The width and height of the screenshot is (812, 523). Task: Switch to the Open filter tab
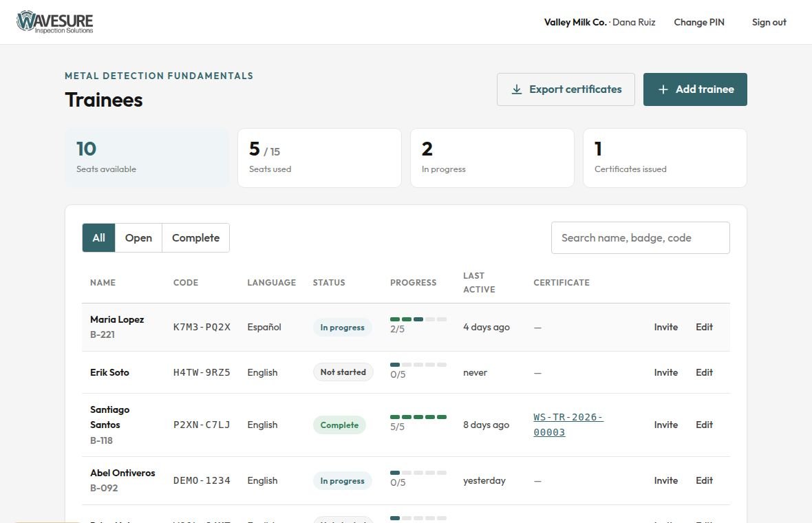[x=138, y=237]
